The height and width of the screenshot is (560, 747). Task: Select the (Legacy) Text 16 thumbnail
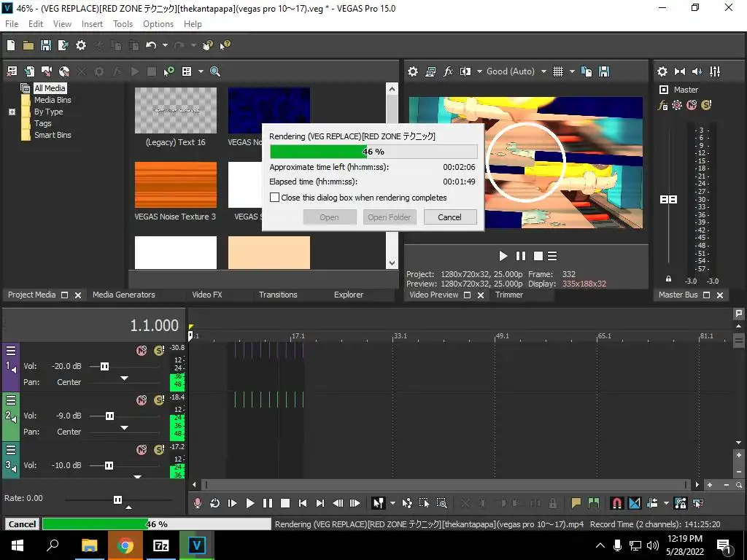tap(175, 111)
